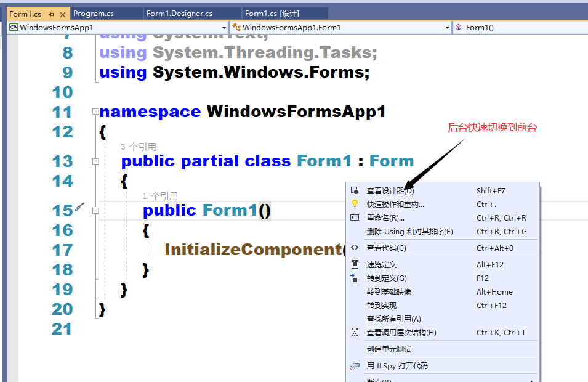Click the Form1() member cube icon
588x382 pixels.
tap(458, 27)
